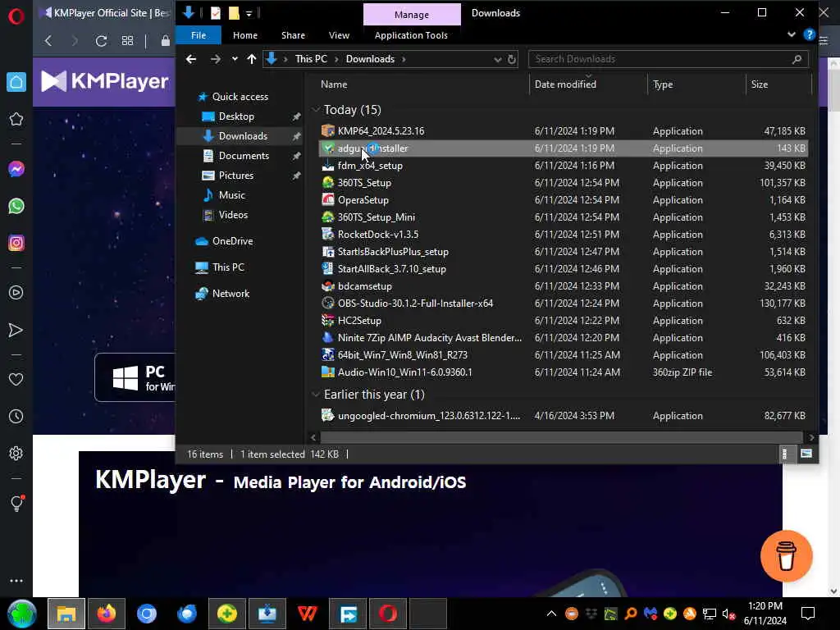Open History clock icon in Opera sidebar
840x630 pixels.
(x=16, y=416)
